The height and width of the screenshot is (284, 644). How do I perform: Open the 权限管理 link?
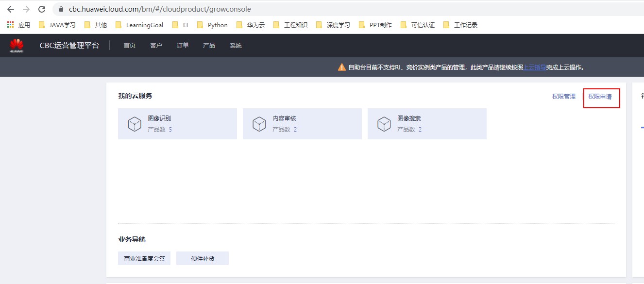(564, 97)
